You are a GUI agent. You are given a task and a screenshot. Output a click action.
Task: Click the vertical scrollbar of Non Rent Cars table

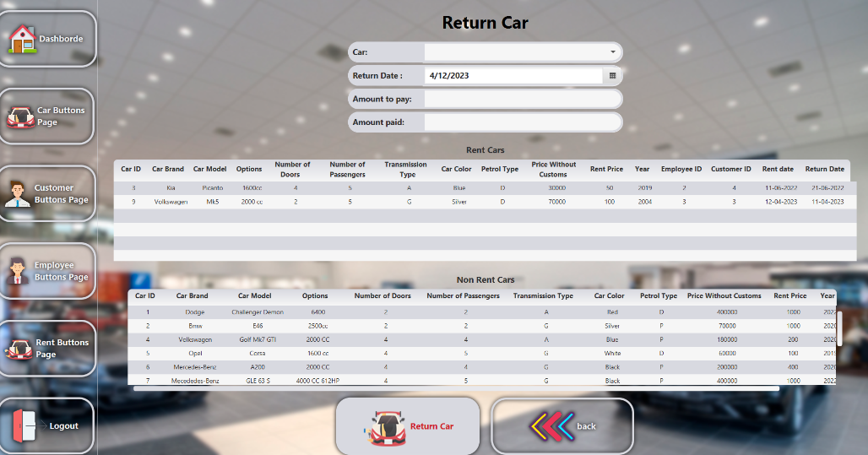click(839, 328)
